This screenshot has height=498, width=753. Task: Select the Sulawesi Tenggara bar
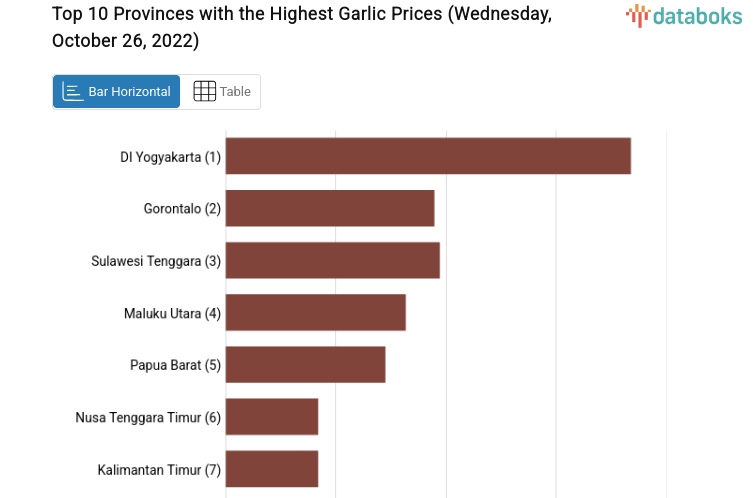tap(333, 260)
